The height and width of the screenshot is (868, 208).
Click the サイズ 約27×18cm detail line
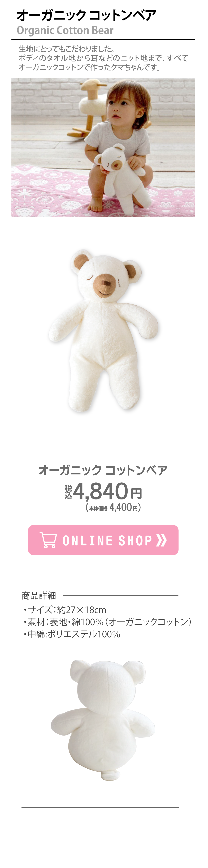65,610
